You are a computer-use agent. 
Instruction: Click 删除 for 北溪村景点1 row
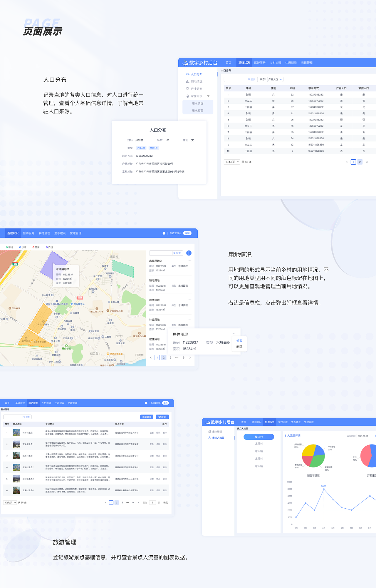point(165,456)
